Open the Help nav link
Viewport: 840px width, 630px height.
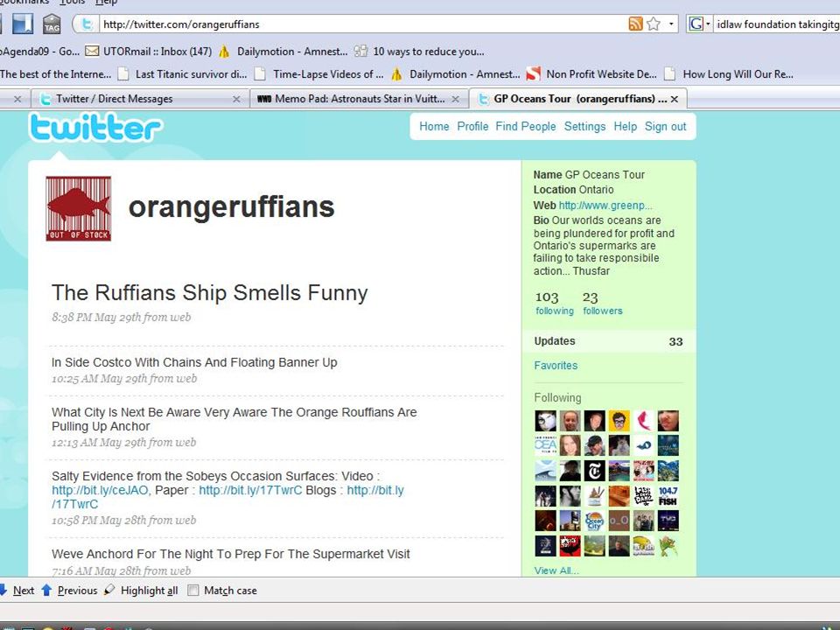[x=625, y=126]
